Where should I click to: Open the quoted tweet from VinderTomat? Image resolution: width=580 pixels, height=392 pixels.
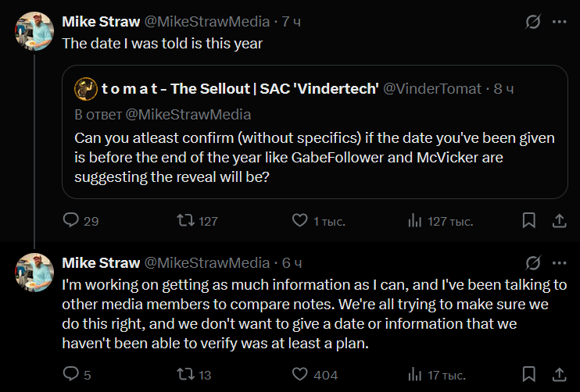(313, 156)
